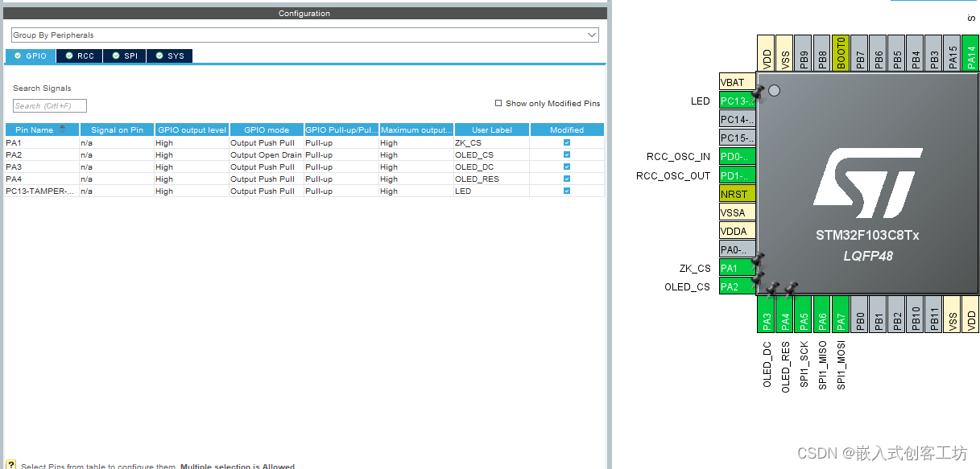Click the green PA2 pin on chip
The width and height of the screenshot is (980, 469).
[738, 286]
